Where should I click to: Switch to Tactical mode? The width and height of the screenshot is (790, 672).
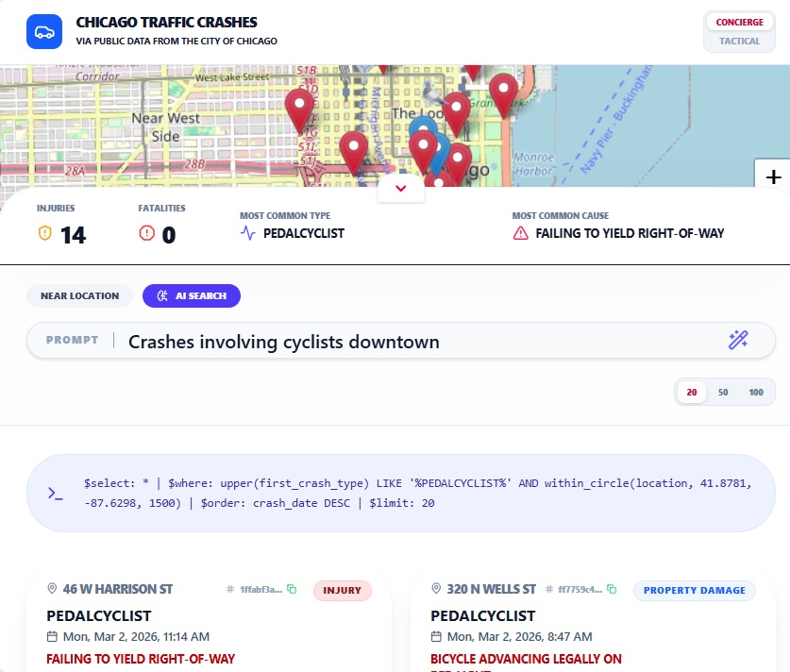pyautogui.click(x=739, y=42)
